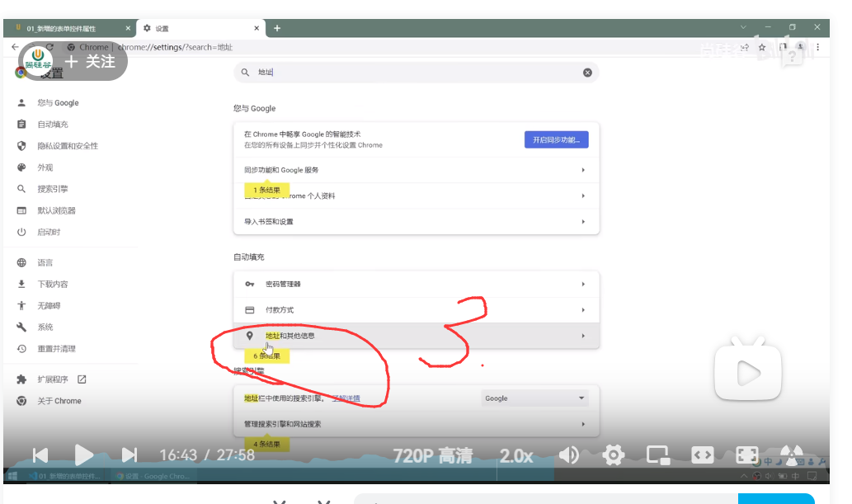Open the learn more link
Viewport: 852px width, 504px height.
click(346, 398)
